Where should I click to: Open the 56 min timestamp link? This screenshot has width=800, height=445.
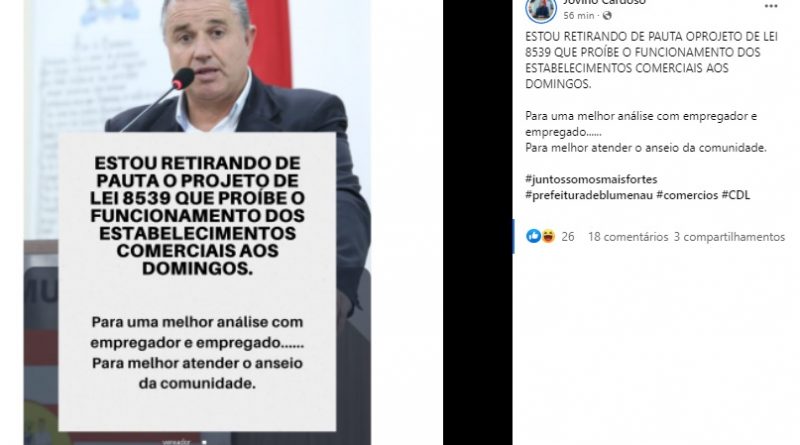579,16
